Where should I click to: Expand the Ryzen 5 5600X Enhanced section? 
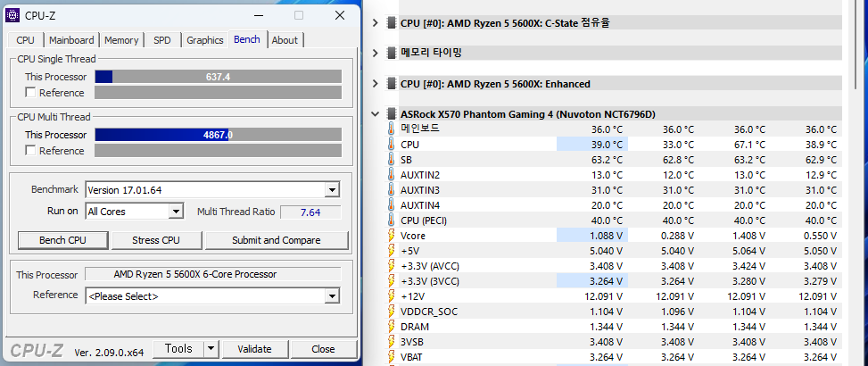click(376, 84)
